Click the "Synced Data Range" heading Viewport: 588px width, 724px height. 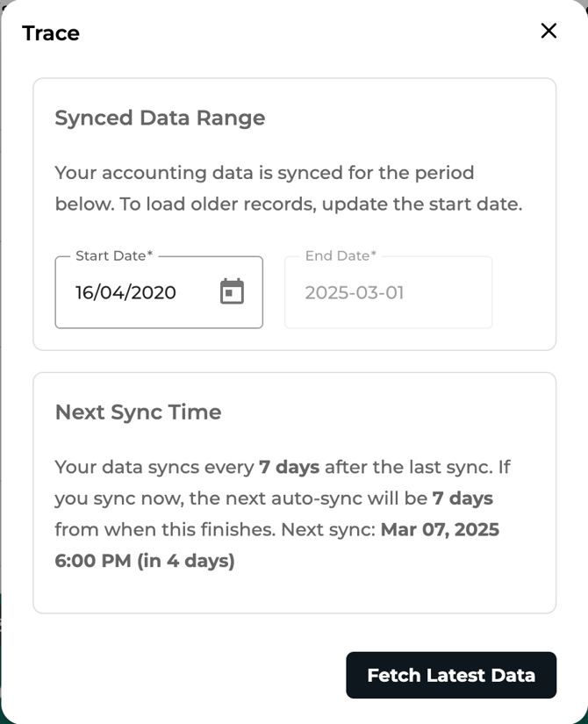click(x=160, y=118)
